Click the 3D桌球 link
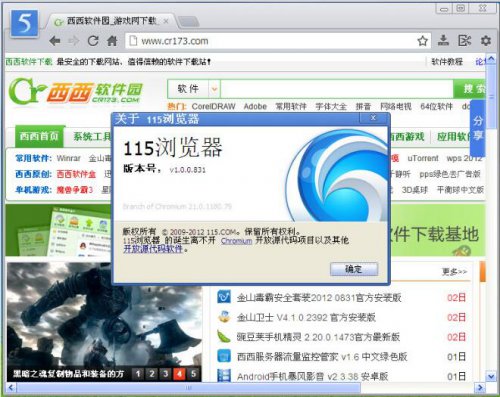This screenshot has width=500, height=397. [x=414, y=190]
